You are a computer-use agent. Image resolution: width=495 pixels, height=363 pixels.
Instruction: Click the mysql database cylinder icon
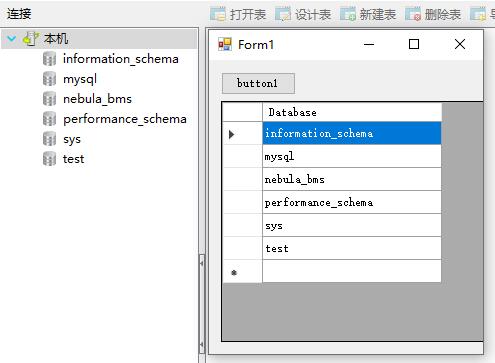pyautogui.click(x=49, y=79)
